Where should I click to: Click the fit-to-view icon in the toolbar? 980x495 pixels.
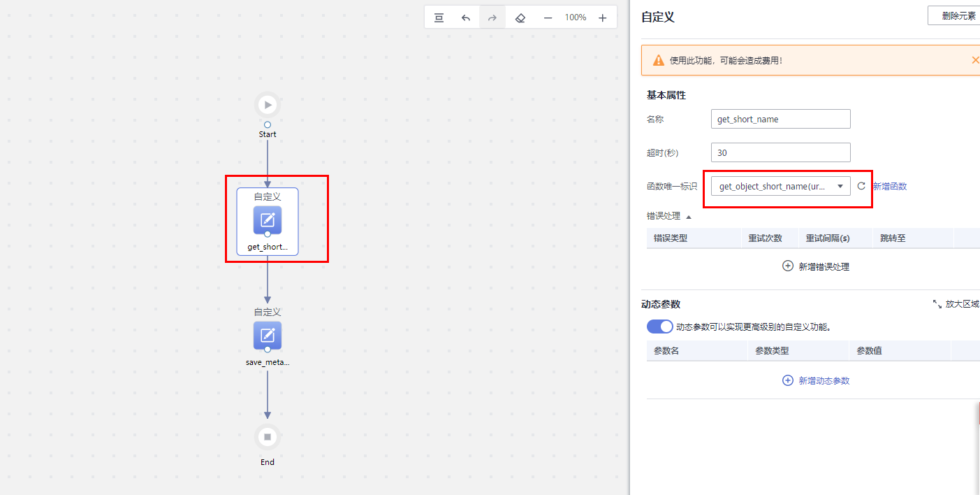pyautogui.click(x=439, y=17)
